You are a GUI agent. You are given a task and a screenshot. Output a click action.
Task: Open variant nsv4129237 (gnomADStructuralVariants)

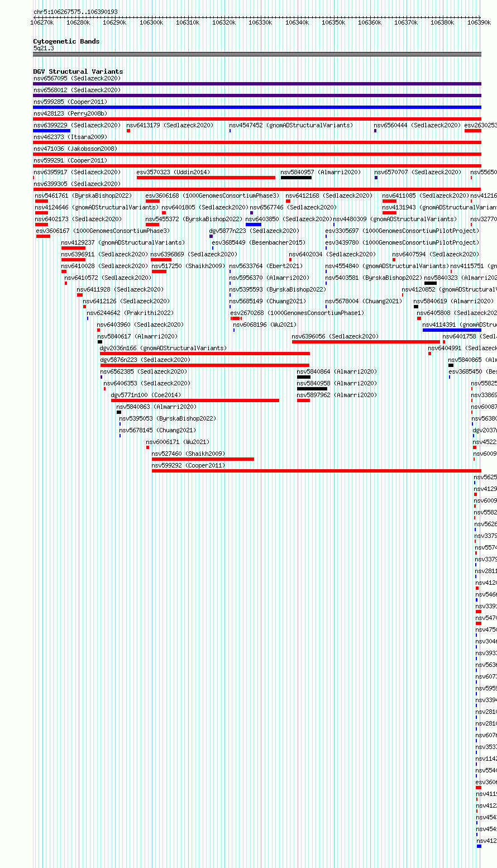click(x=123, y=242)
